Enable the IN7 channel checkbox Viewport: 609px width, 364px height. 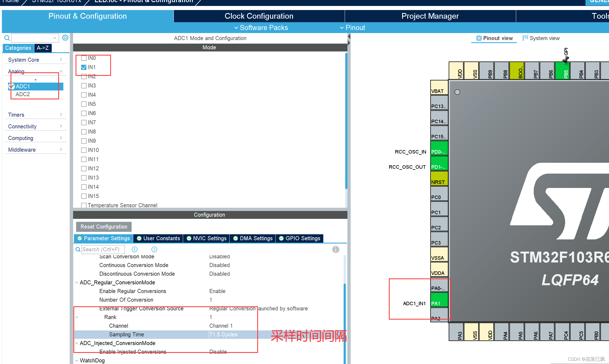tap(84, 122)
